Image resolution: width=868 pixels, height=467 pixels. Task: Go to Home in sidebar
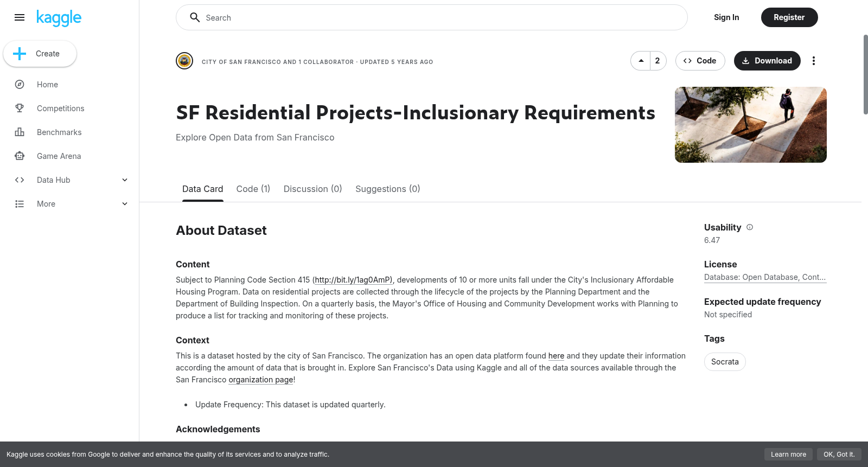47,85
